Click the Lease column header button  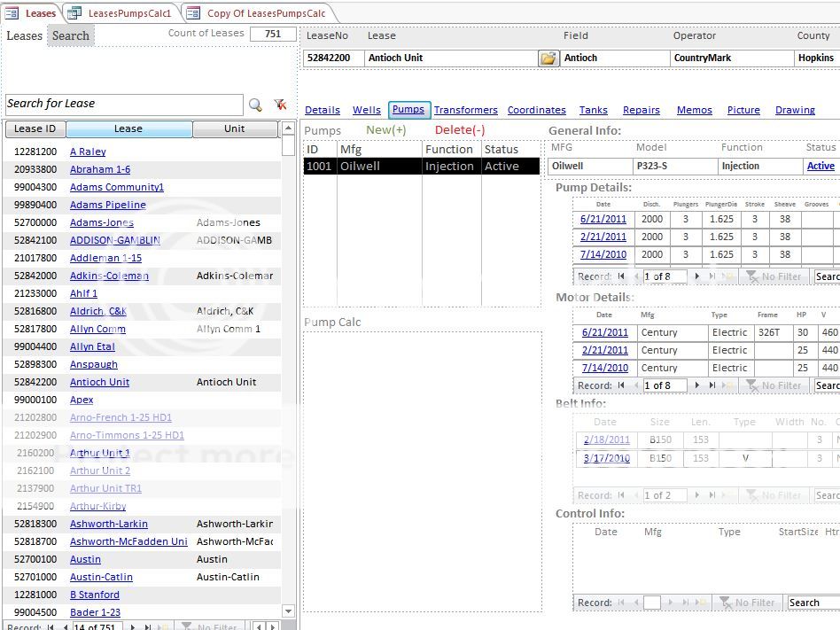click(128, 129)
